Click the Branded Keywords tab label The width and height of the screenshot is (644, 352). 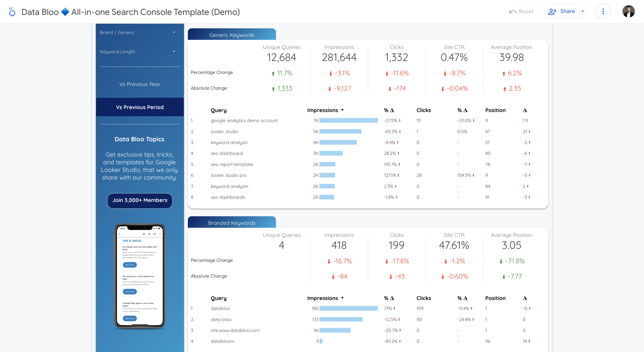coord(232,222)
